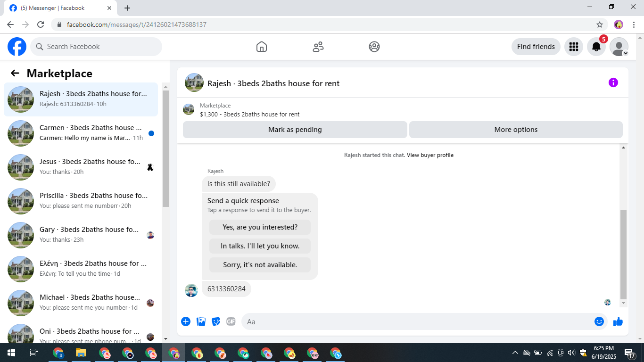Open the Chrome three-dot menu
This screenshot has height=362, width=644.
pyautogui.click(x=634, y=25)
